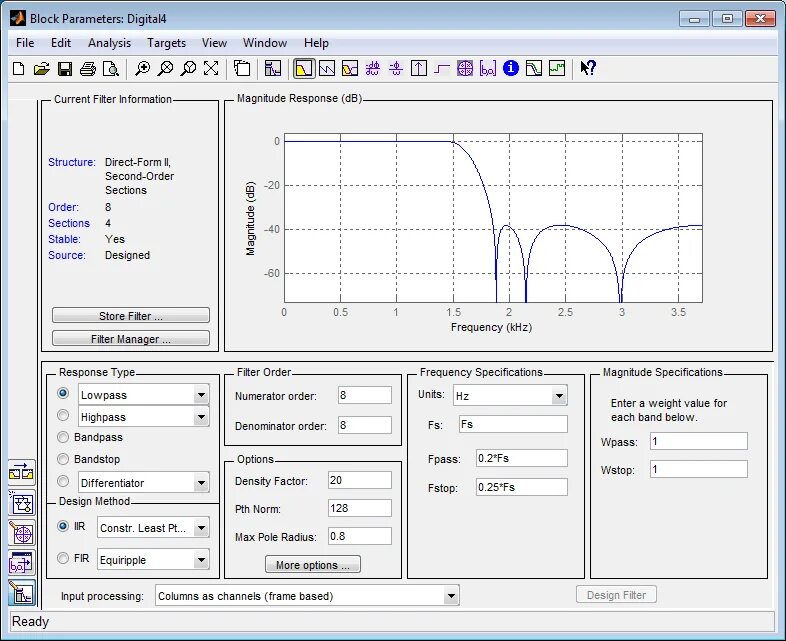786x641 pixels.
Task: View Filter Coefficients with the [b,a] toolbar icon
Action: (488, 69)
